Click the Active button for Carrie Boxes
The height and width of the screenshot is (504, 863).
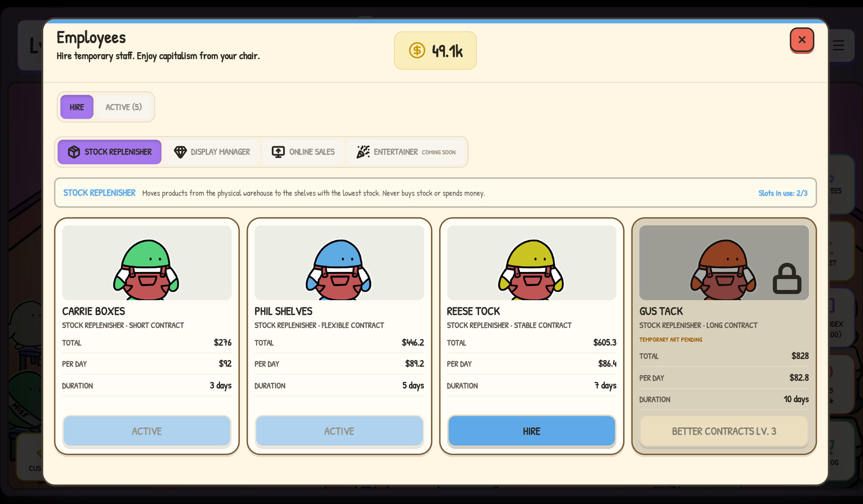[x=147, y=431]
